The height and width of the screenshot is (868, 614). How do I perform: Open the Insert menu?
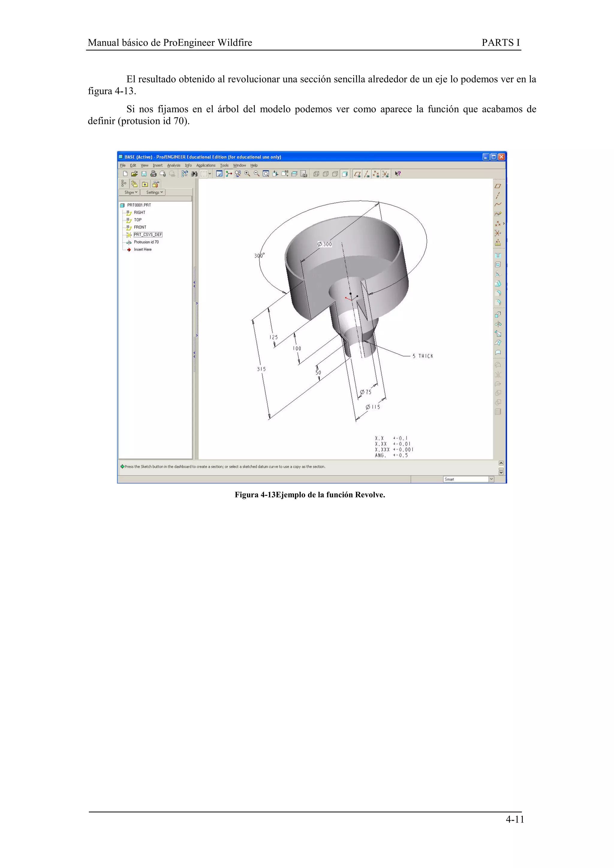tap(157, 165)
